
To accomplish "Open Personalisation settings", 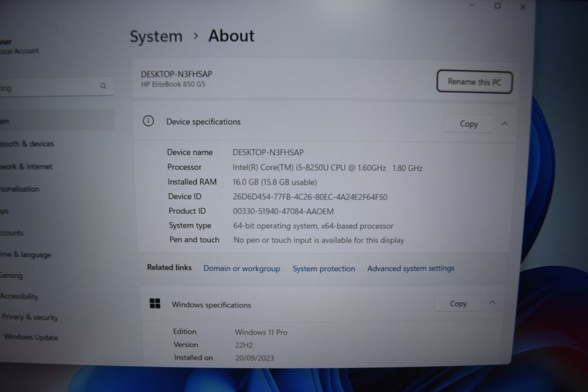I will 19,189.
